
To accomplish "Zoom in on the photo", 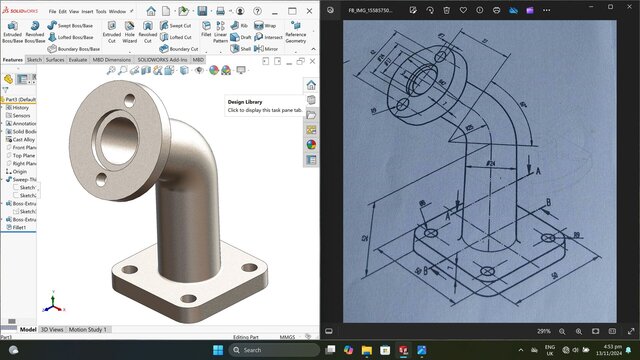I will pos(579,331).
